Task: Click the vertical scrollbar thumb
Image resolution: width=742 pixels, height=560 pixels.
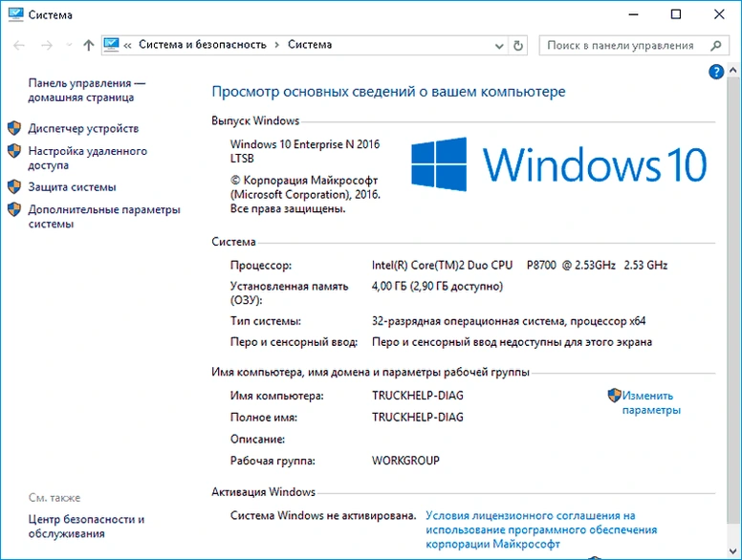Action: pos(733,298)
